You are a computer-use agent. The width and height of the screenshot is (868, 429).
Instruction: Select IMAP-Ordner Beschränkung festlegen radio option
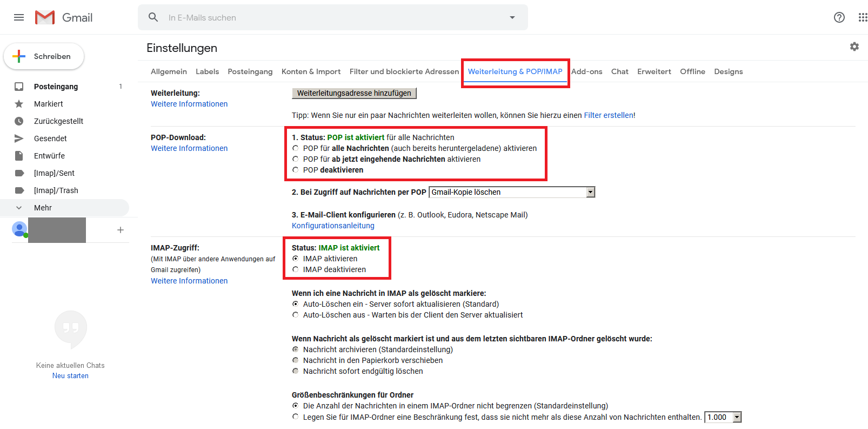point(295,417)
